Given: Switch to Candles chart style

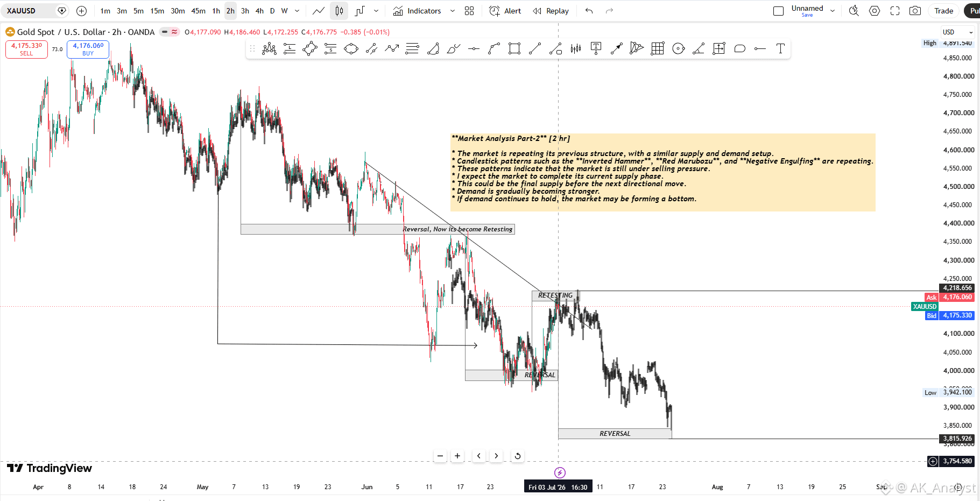Looking at the screenshot, I should click(339, 11).
